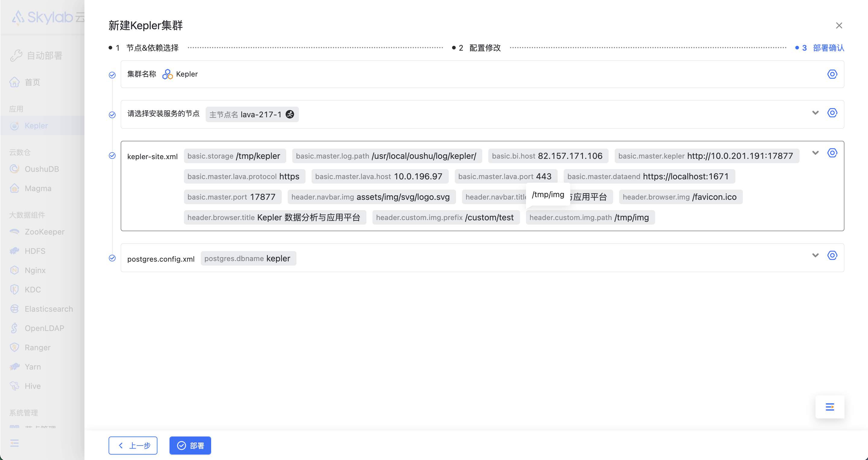Image resolution: width=868 pixels, height=460 pixels.
Task: Click the basic.storage /tmp/kepler tag
Action: click(235, 156)
